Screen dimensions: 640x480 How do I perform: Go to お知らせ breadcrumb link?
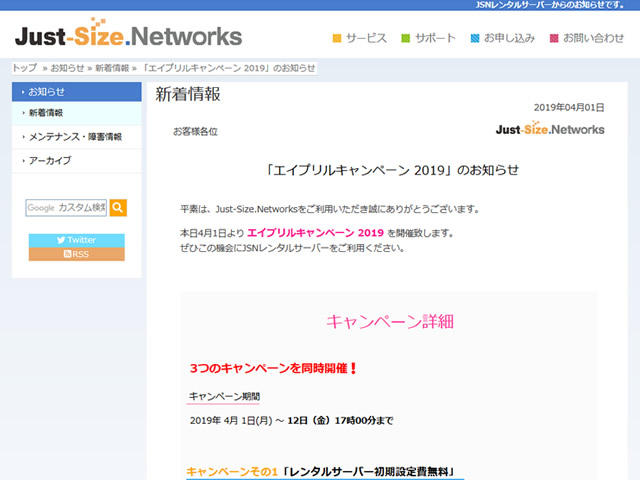pos(67,68)
